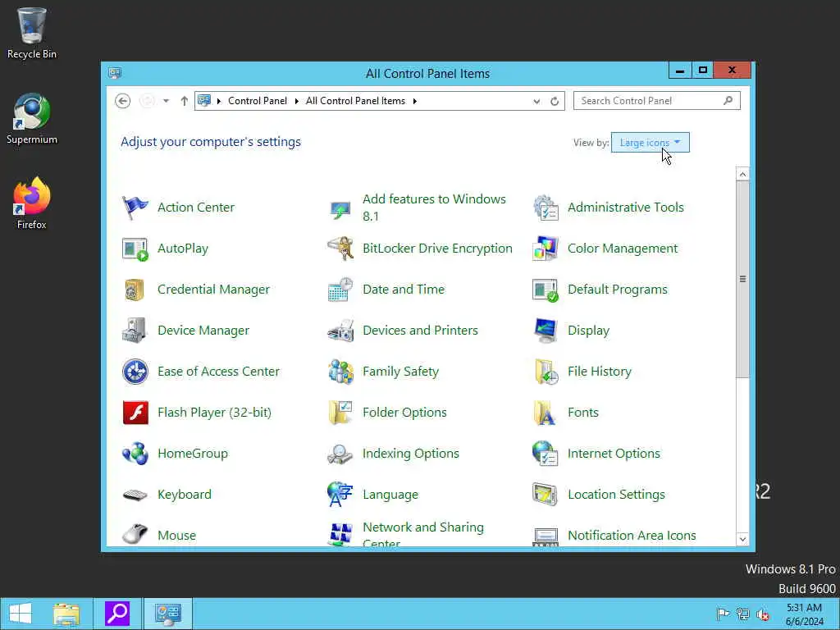Click the muted volume tray icon

[x=763, y=614]
